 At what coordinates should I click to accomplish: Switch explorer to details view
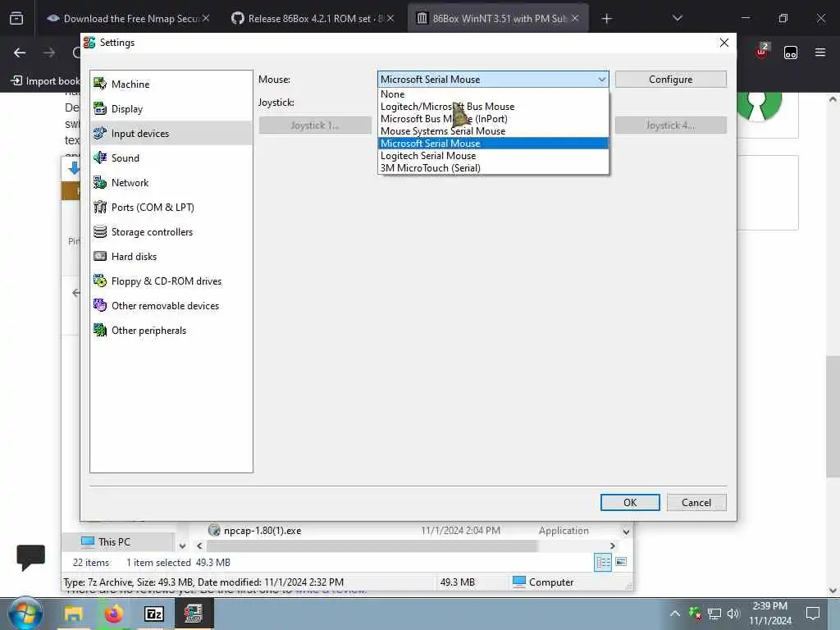tap(603, 562)
